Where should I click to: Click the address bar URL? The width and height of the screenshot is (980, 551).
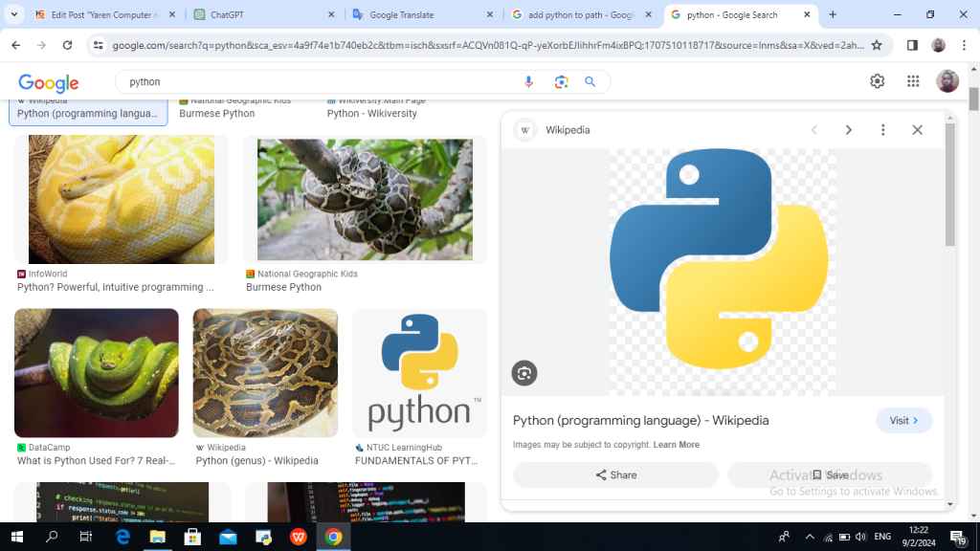487,45
